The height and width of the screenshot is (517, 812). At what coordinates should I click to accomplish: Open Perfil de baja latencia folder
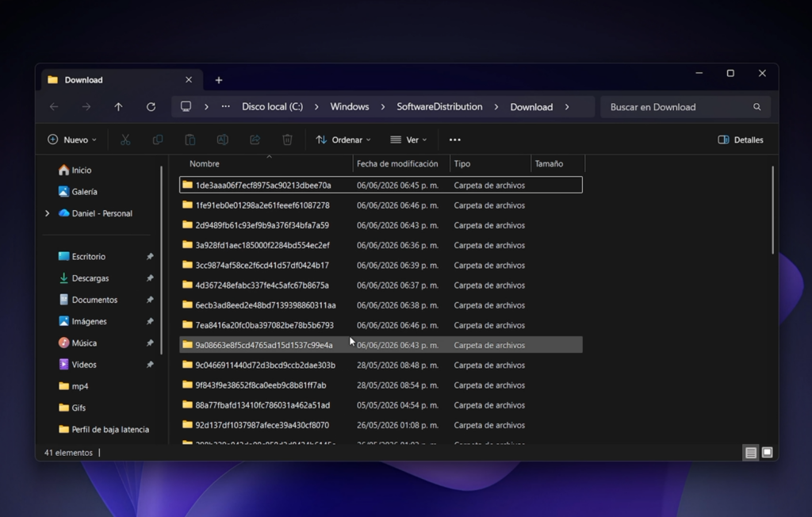104,430
